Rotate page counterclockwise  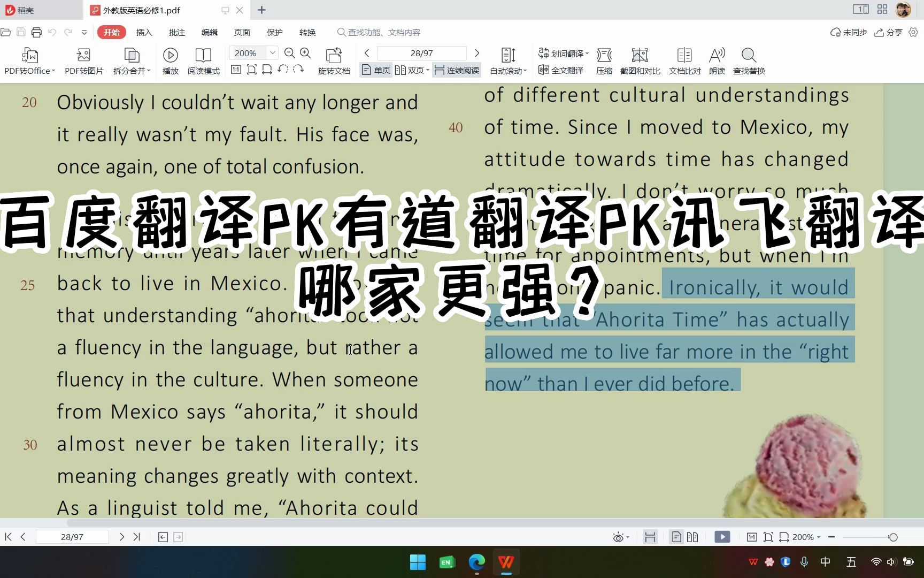pos(283,70)
